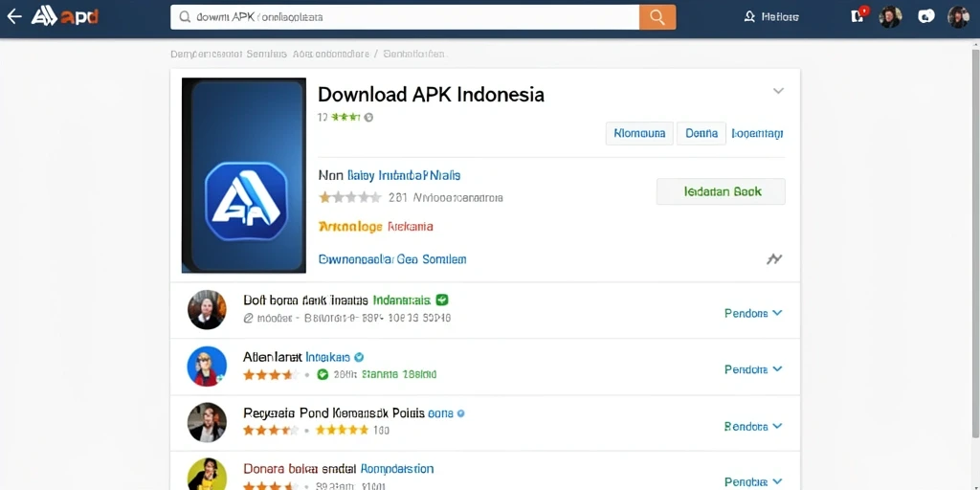Open the blue-circle avatar in the second row
The width and height of the screenshot is (980, 490).
[207, 367]
